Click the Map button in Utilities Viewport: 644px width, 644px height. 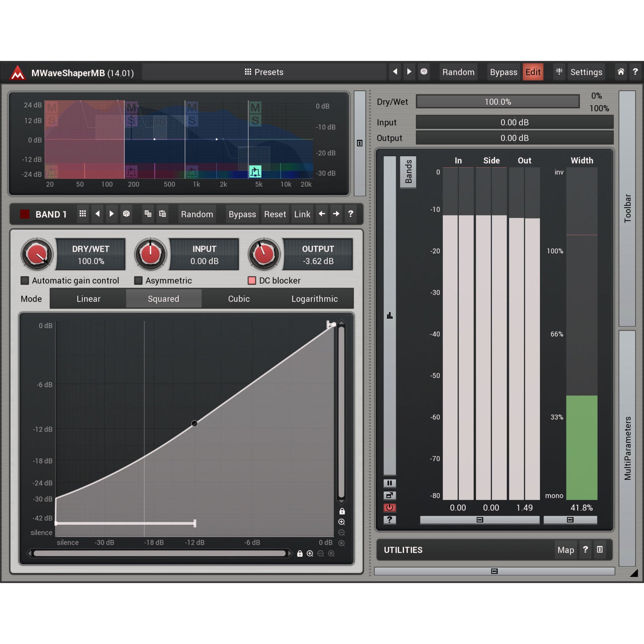pyautogui.click(x=566, y=550)
